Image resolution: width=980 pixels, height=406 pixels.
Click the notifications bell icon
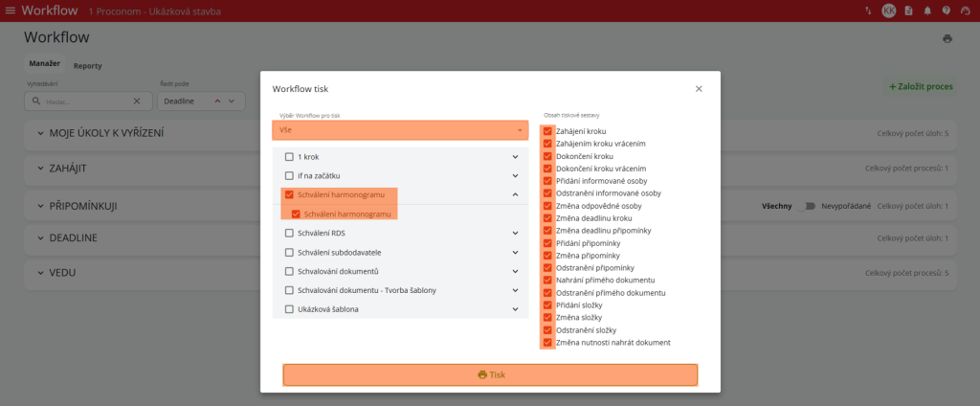point(927,11)
